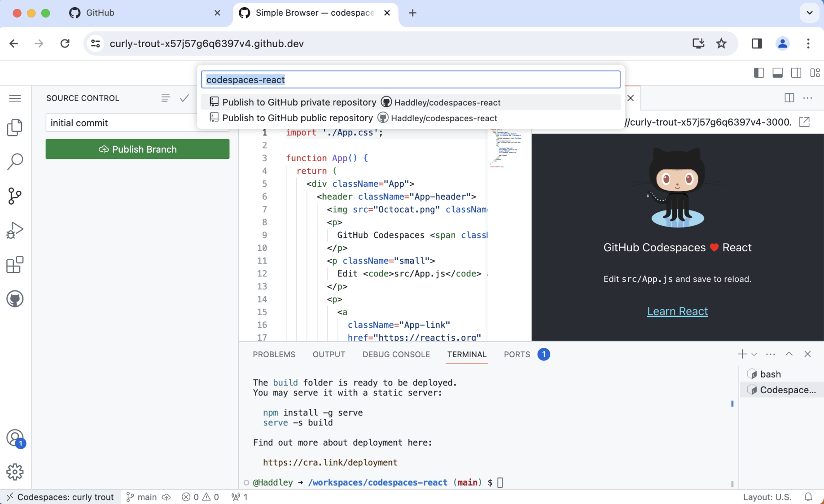The width and height of the screenshot is (824, 504).
Task: Open the Explorer view in activity bar
Action: 15,128
